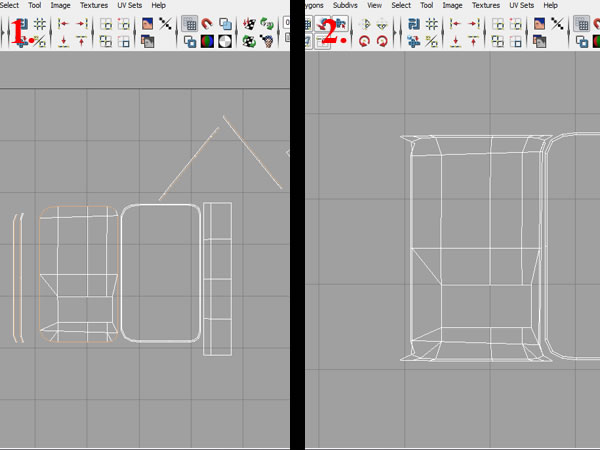Toggle isolate select mode in right editor
The width and height of the screenshot is (600, 450).
pos(497,24)
